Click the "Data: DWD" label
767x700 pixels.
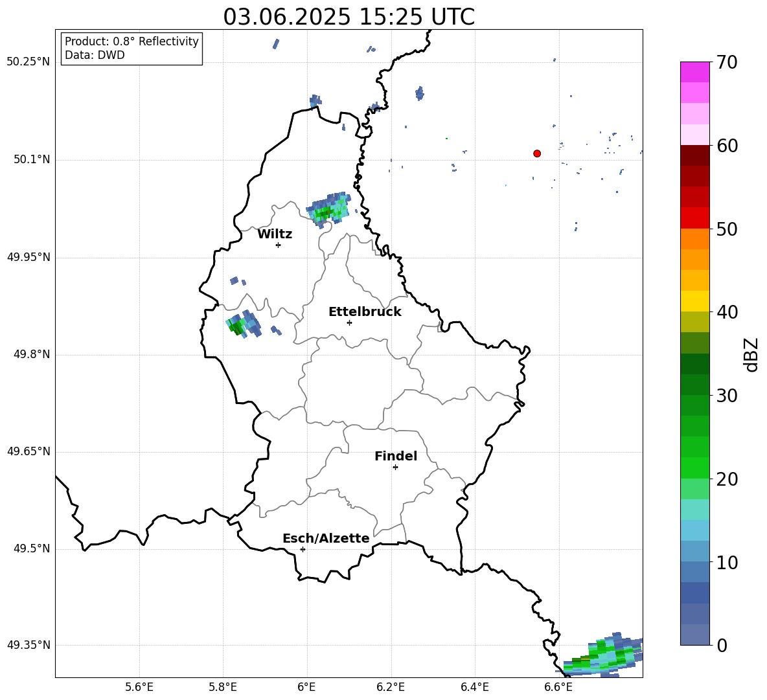coord(95,55)
